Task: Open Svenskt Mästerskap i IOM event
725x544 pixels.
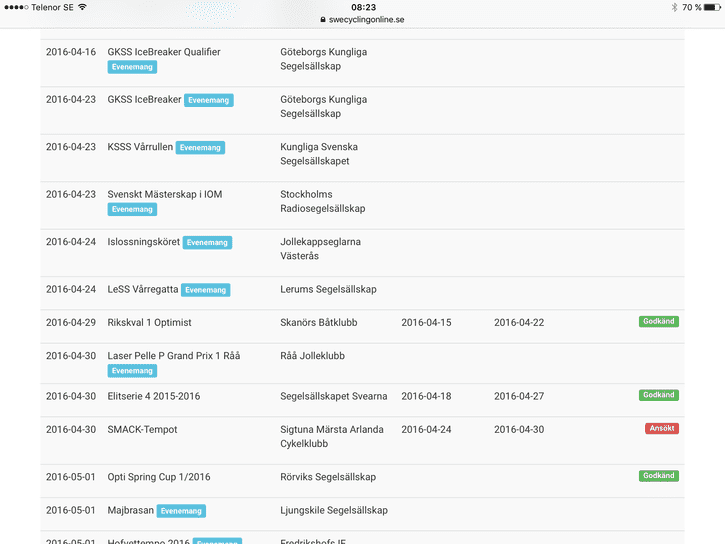Action: click(164, 194)
